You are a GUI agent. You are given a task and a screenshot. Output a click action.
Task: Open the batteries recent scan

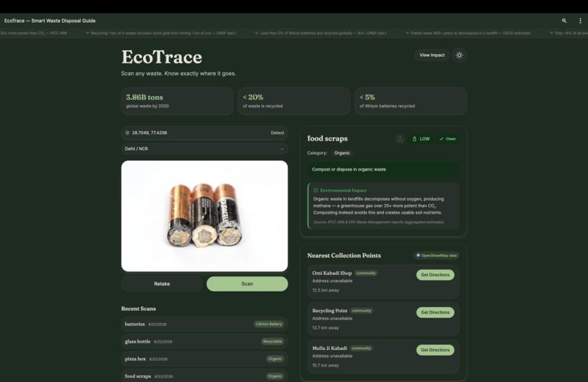204,324
